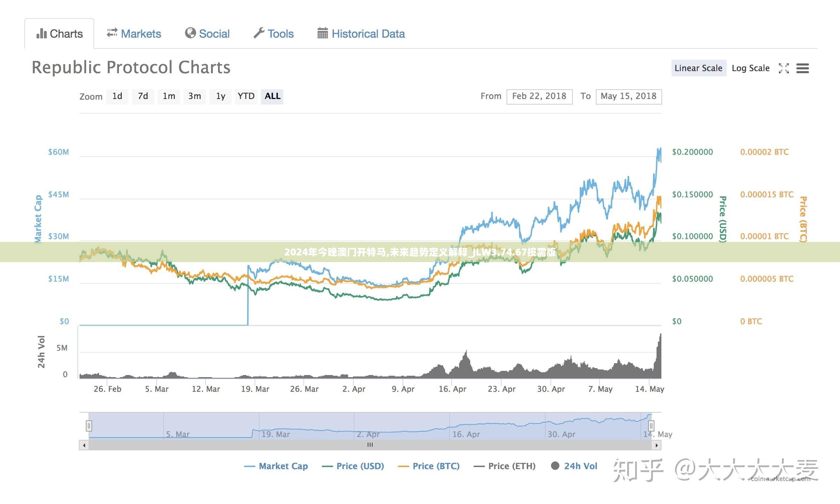840x504 pixels.
Task: Click the $15M market cap axis label
Action: point(59,279)
